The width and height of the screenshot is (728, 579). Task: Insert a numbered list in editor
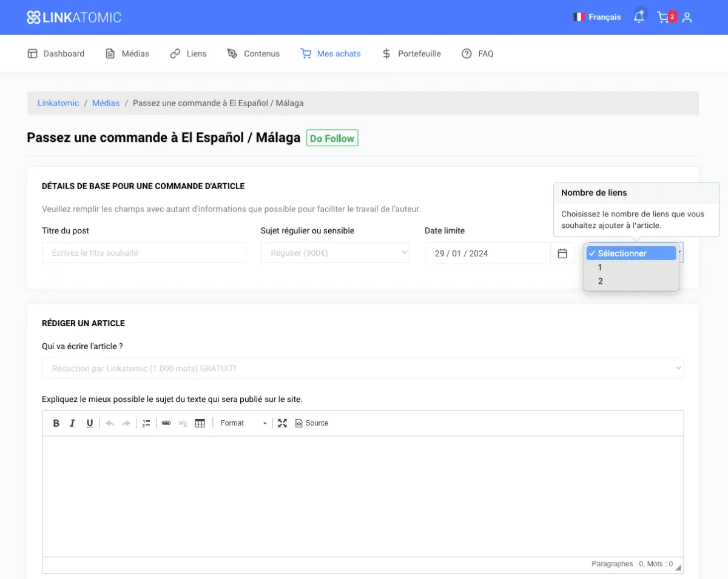pyautogui.click(x=146, y=423)
